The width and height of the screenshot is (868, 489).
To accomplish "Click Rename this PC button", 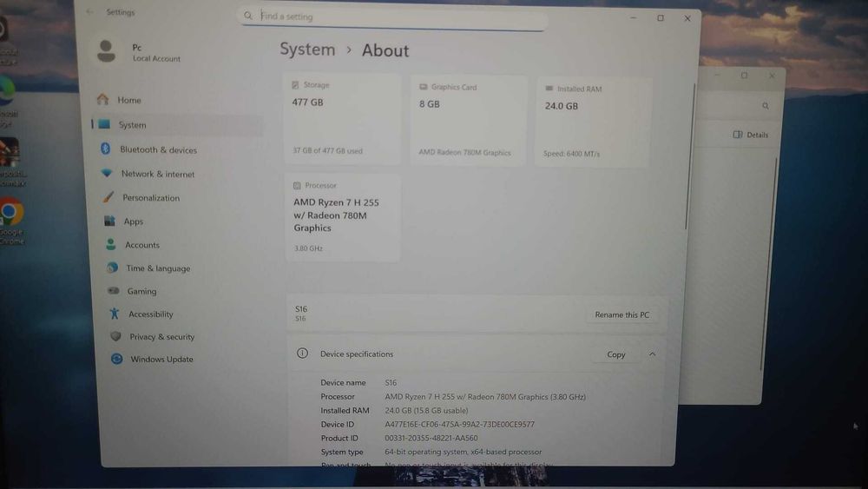I will [621, 314].
